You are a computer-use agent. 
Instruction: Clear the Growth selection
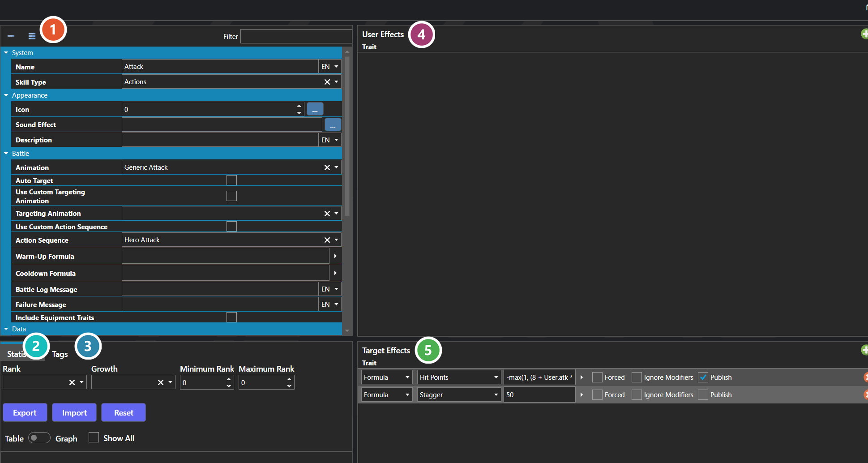point(160,382)
